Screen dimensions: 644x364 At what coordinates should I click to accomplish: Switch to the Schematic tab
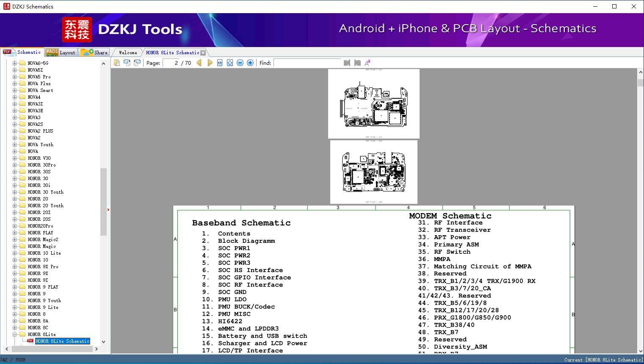click(x=22, y=52)
